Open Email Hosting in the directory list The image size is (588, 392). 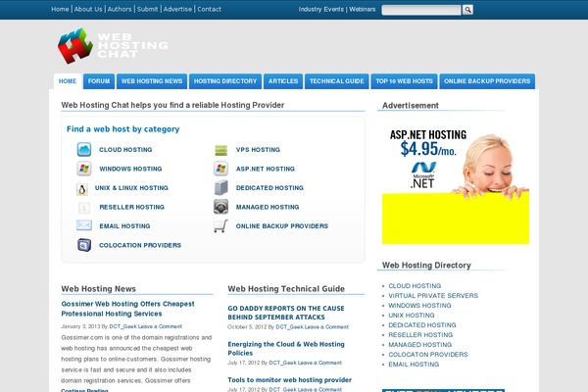point(414,364)
